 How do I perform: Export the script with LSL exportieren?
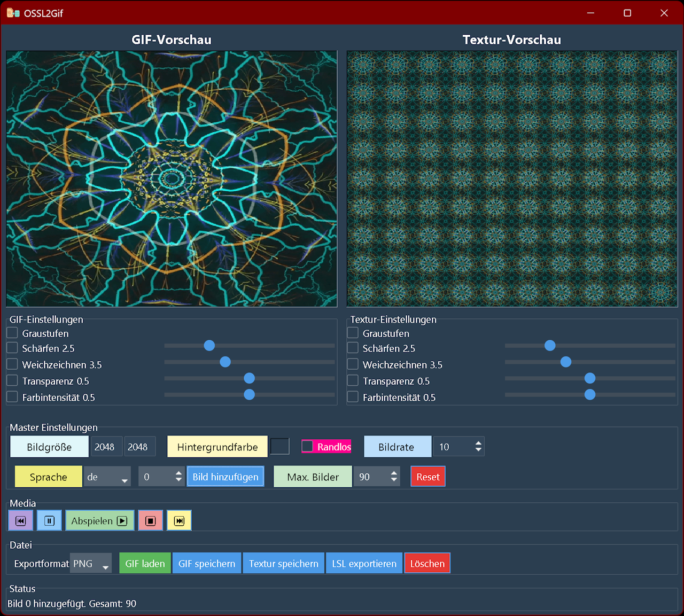364,564
